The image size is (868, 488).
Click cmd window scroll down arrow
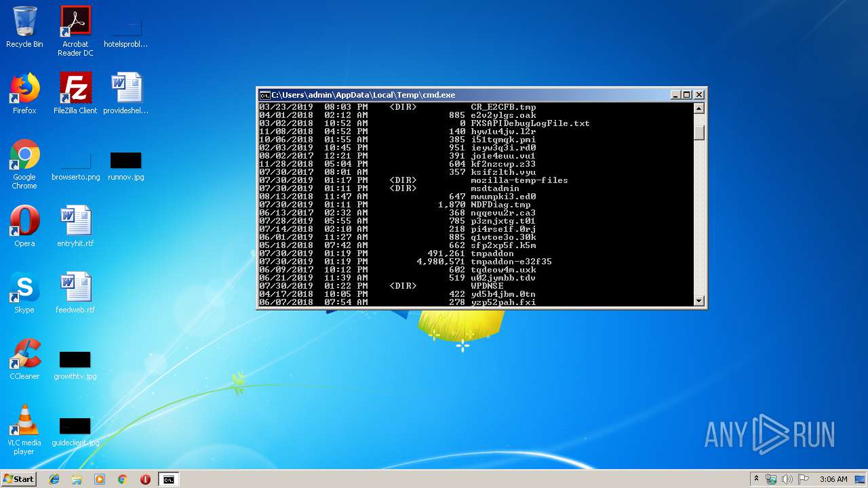(x=699, y=300)
